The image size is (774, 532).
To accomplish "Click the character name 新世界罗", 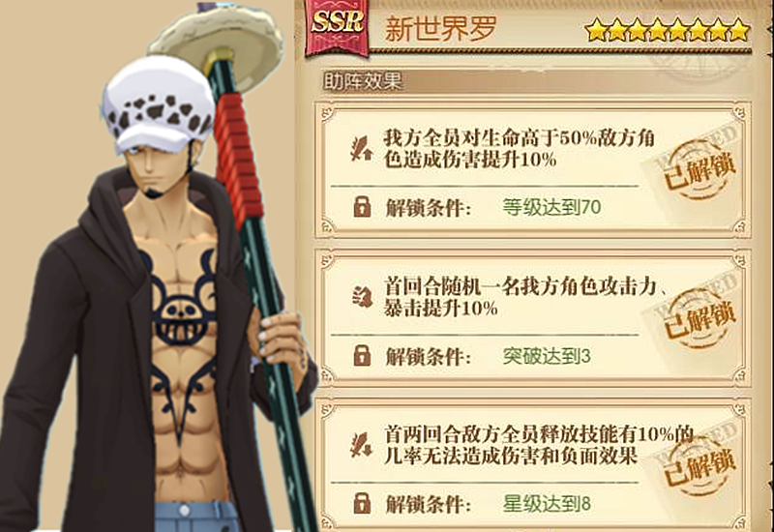I will click(x=440, y=28).
